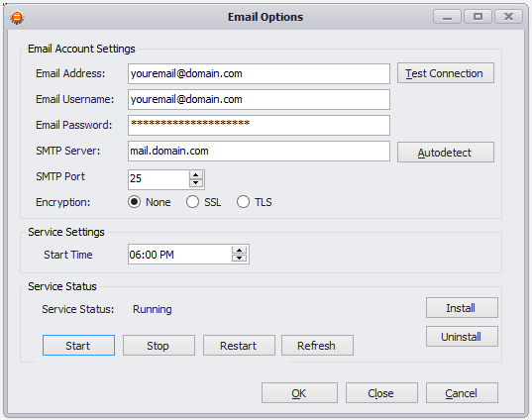The image size is (532, 420).
Task: Click the SMTP Server: label
Action: coord(67,151)
